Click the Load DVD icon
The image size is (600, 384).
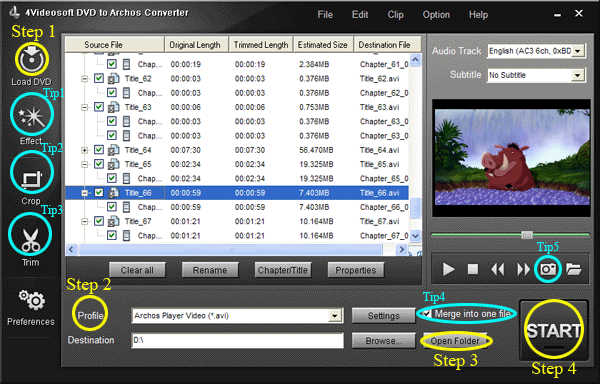tap(32, 59)
